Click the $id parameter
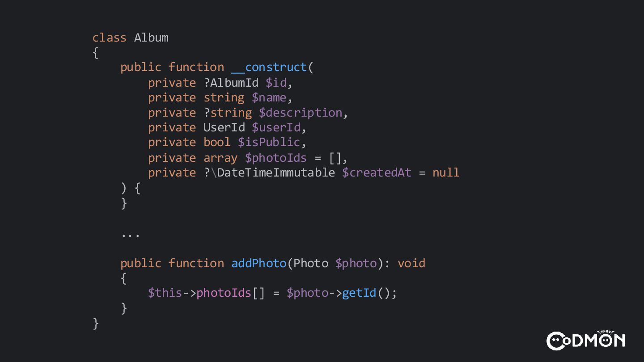 [276, 83]
